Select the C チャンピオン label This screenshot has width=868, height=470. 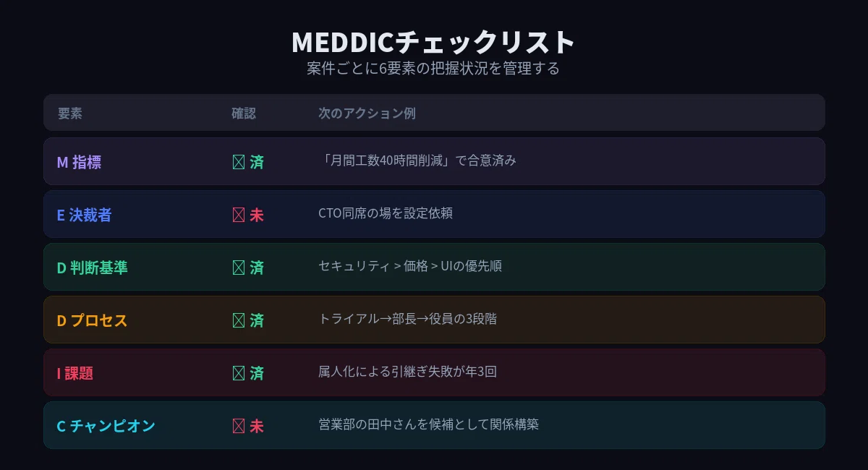[x=106, y=426]
